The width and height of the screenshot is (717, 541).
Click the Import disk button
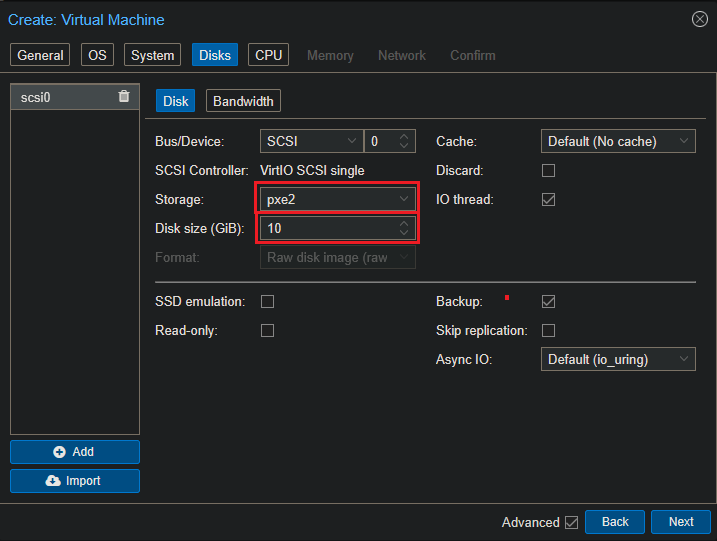(x=75, y=481)
